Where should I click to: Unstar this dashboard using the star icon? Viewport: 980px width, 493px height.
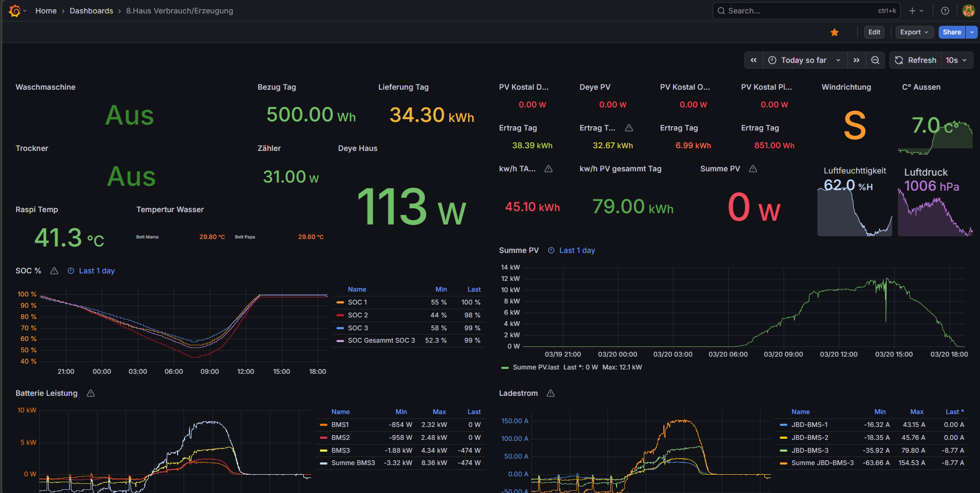coord(834,32)
